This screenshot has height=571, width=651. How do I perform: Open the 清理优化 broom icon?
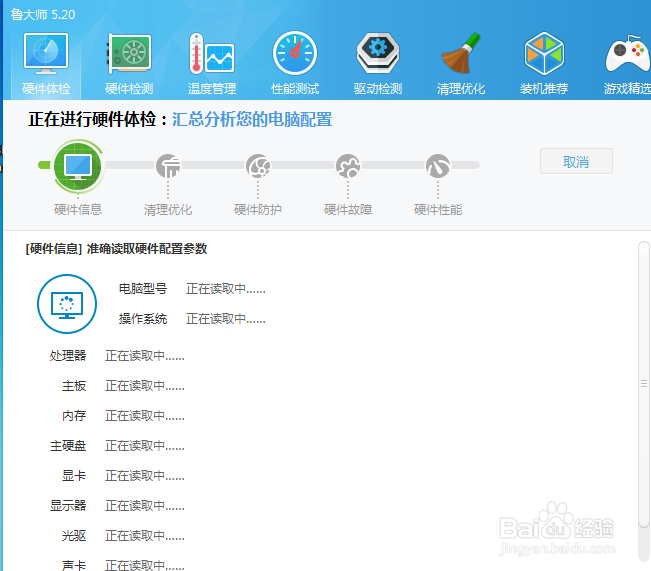(461, 53)
